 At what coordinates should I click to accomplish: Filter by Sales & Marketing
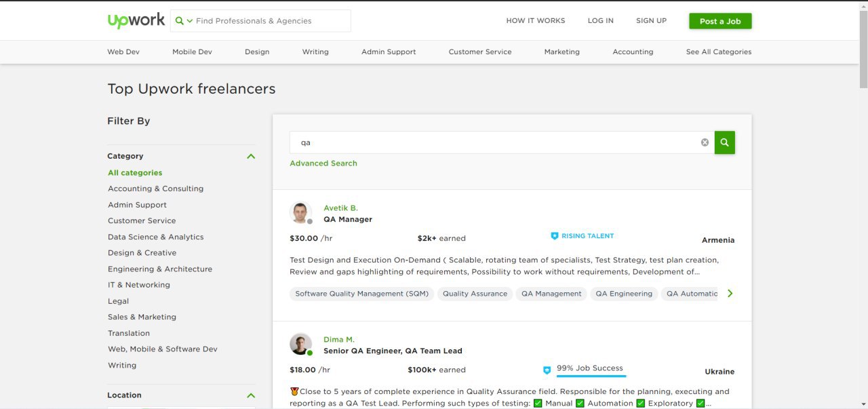click(x=142, y=317)
